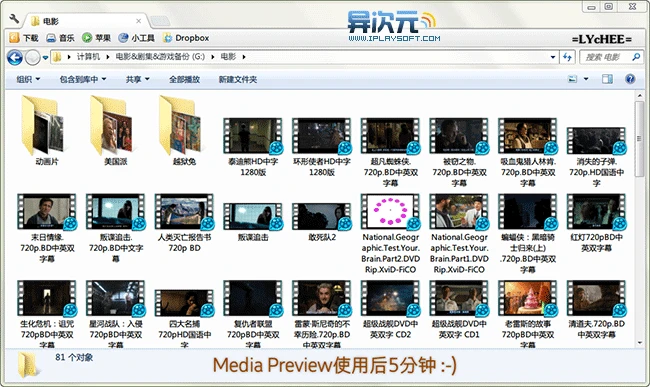This screenshot has width=650, height=387.
Task: Select the 雷蒙·斯尼奇的不幸历险 video
Action: point(322,314)
